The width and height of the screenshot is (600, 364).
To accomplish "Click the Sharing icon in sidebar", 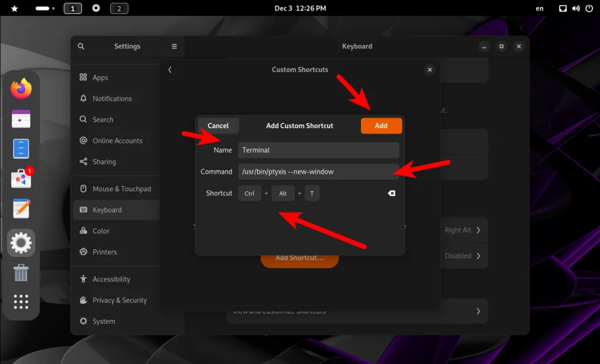I will click(x=83, y=162).
